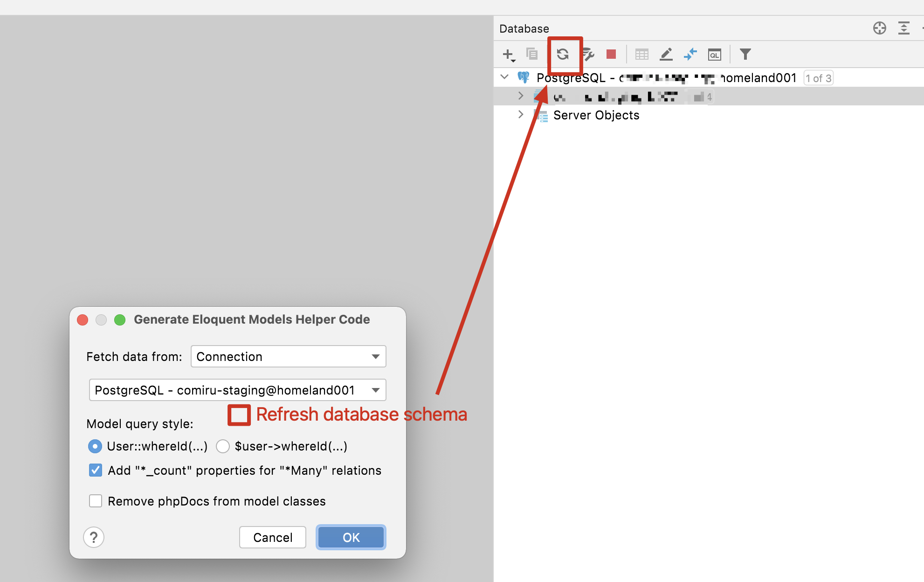Select the $user->whereId(...) query style
Image resolution: width=924 pixels, height=582 pixels.
[223, 446]
